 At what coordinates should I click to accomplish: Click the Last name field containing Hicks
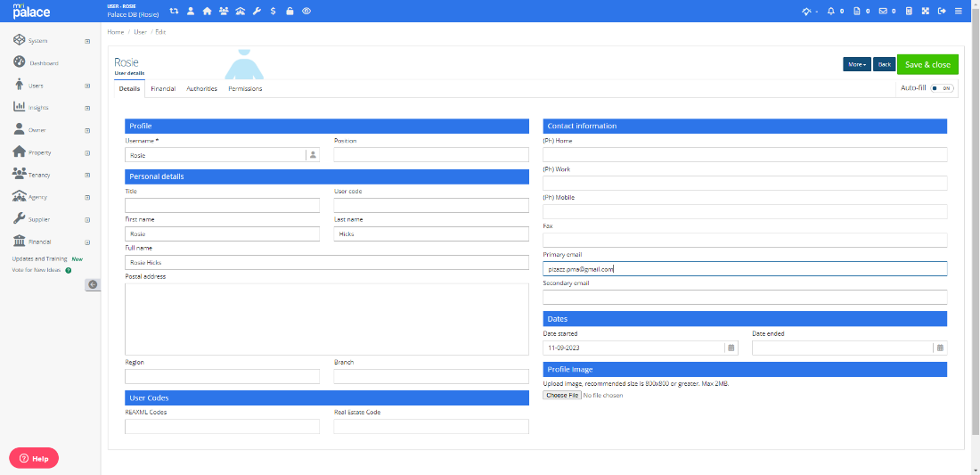point(431,233)
